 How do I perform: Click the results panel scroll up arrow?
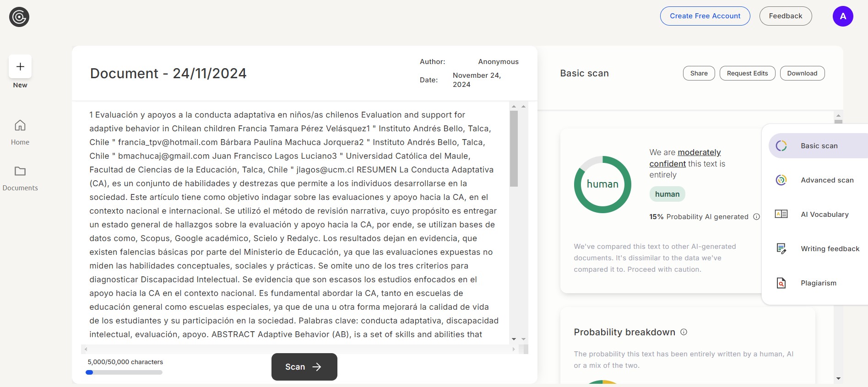pos(838,116)
